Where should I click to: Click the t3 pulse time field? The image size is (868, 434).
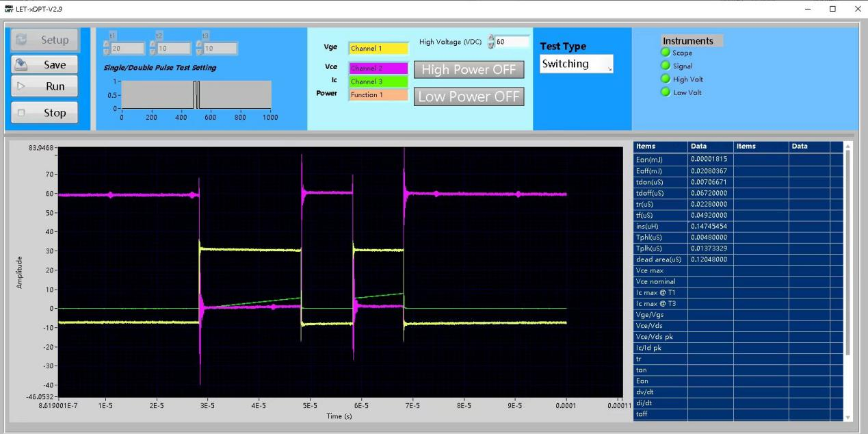pyautogui.click(x=220, y=49)
